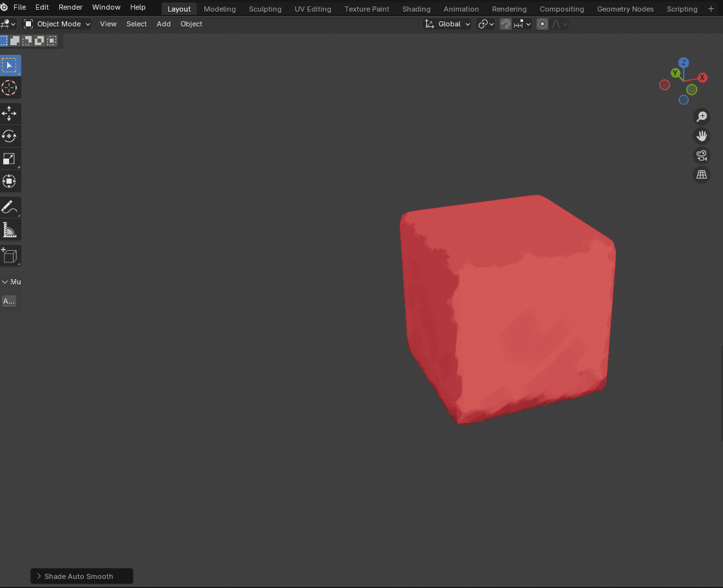
Task: Click the zoom magnifier viewport icon
Action: [x=701, y=117]
